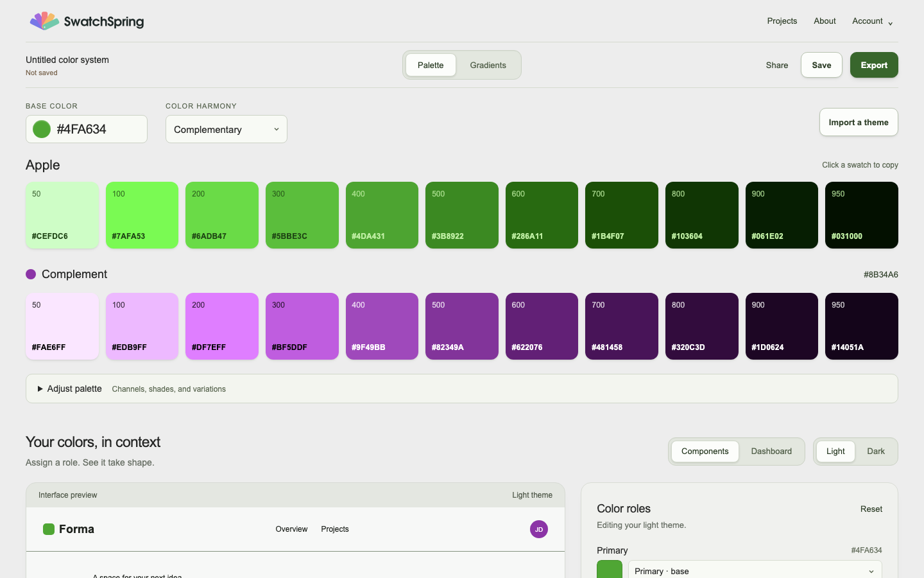Screen dimensions: 924x578
Task: Reset the color roles
Action: pyautogui.click(x=871, y=509)
